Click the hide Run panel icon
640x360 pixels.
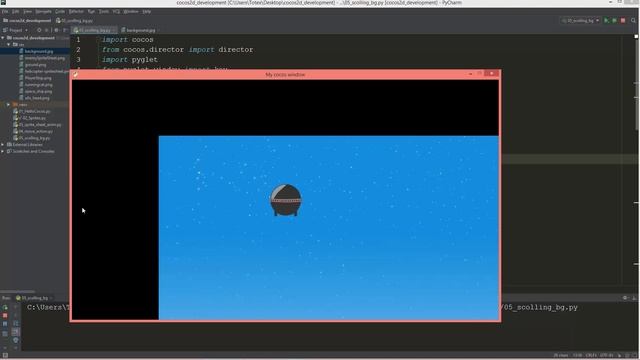coord(634,298)
